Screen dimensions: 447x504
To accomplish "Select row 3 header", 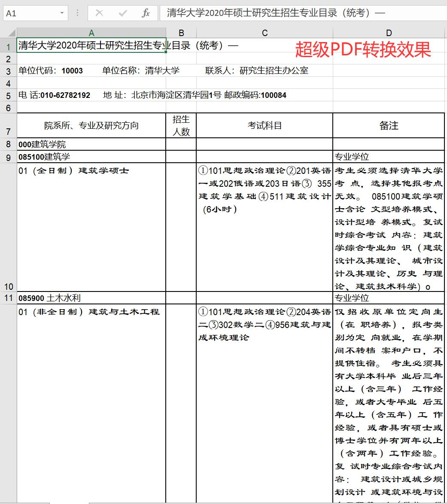I will (x=8, y=71).
